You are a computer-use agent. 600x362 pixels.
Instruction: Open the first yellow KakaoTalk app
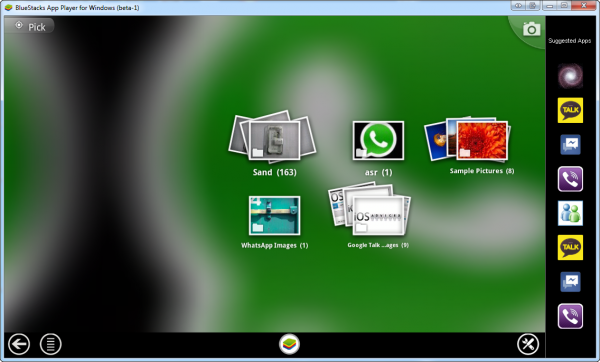click(570, 110)
